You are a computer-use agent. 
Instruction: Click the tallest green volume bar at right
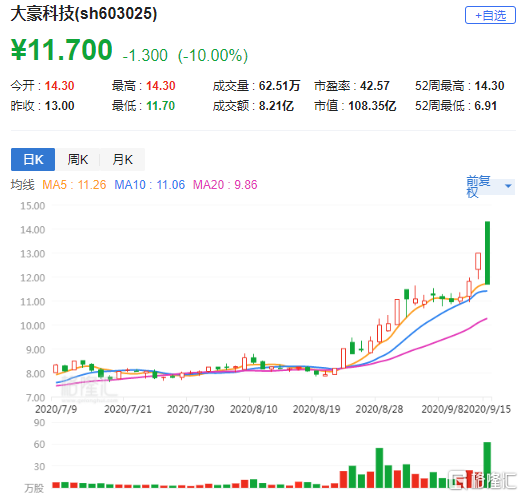487,465
